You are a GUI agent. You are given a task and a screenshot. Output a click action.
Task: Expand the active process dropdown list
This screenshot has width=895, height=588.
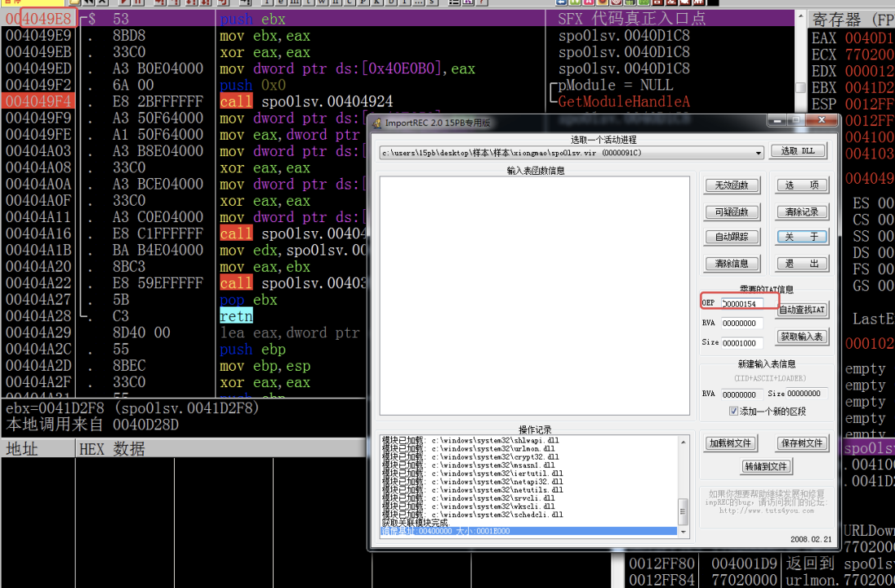[x=759, y=153]
